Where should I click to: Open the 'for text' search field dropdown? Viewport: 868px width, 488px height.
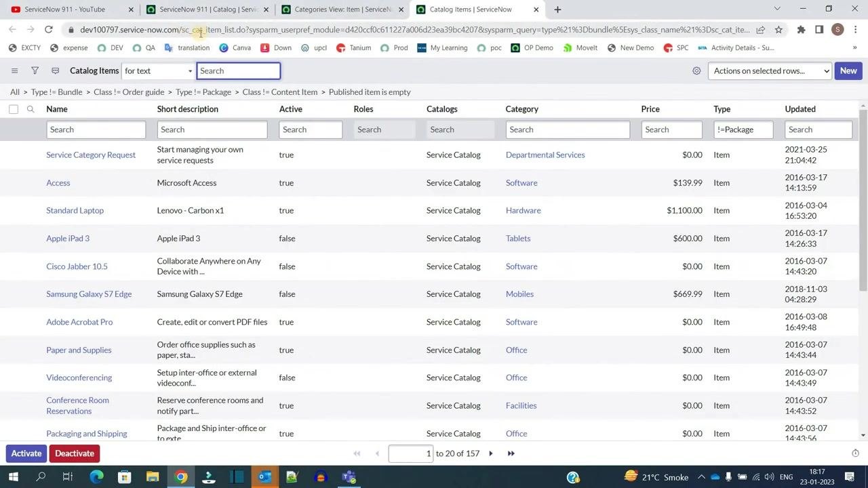(x=158, y=70)
